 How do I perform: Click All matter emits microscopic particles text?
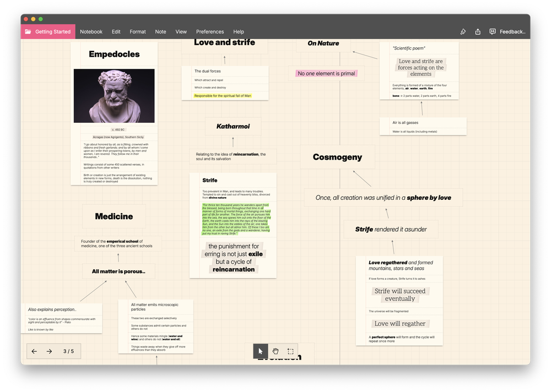click(155, 307)
